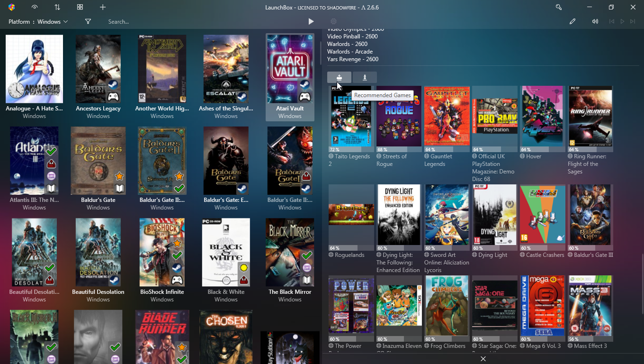This screenshot has width=644, height=364.
Task: Click the eye view icon in top bar
Action: tap(35, 7)
